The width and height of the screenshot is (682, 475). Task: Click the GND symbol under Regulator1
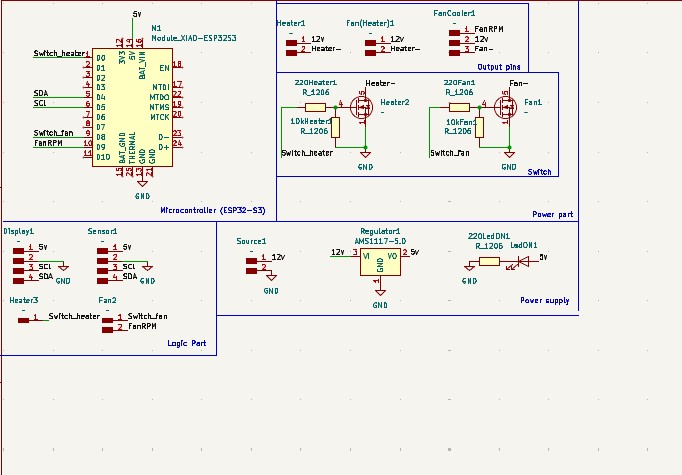point(380,293)
